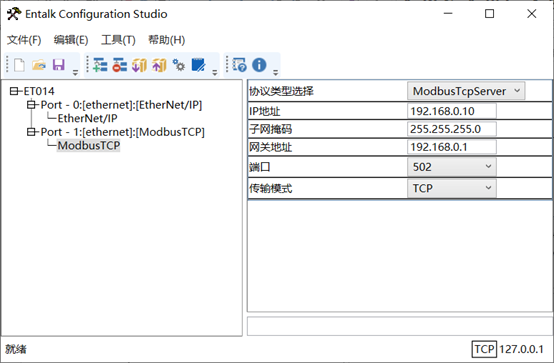Click the 127.0.0.1 address in status bar
Viewport: 554px width, 363px height.
[x=521, y=349]
